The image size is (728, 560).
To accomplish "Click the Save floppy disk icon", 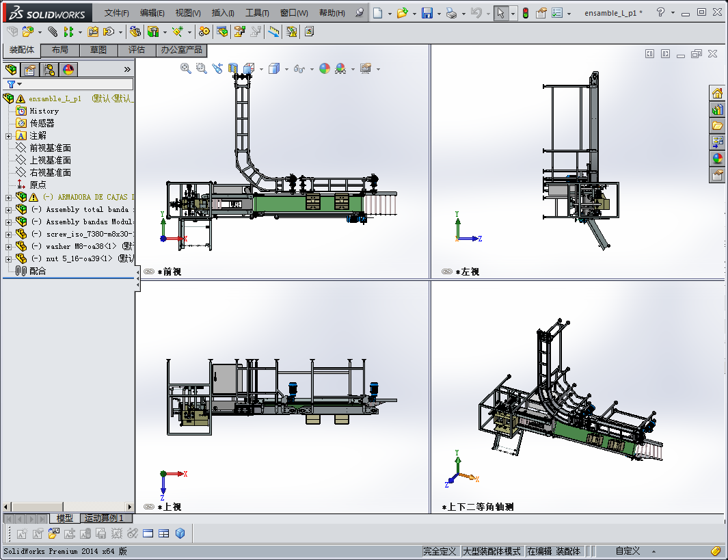I will pyautogui.click(x=427, y=13).
